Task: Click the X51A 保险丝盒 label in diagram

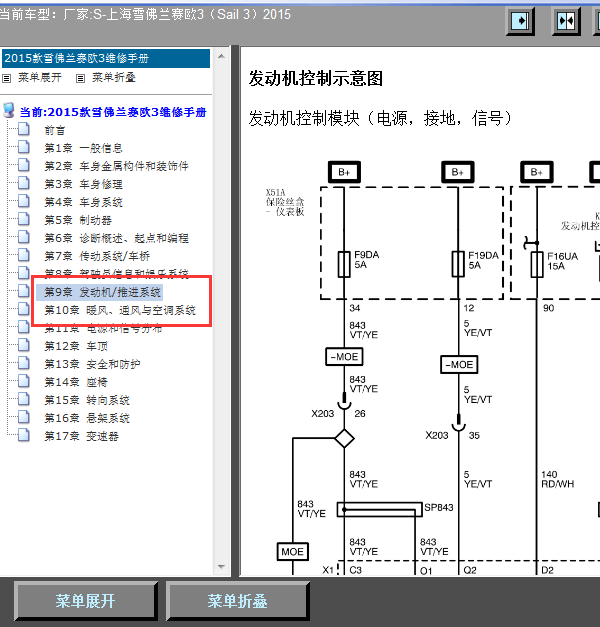Action: (x=285, y=202)
